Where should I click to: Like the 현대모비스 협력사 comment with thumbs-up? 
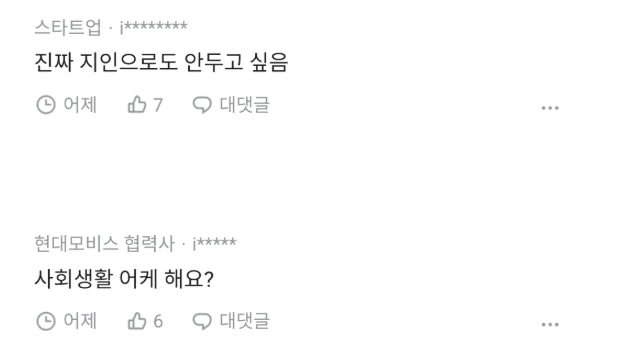[x=137, y=321]
